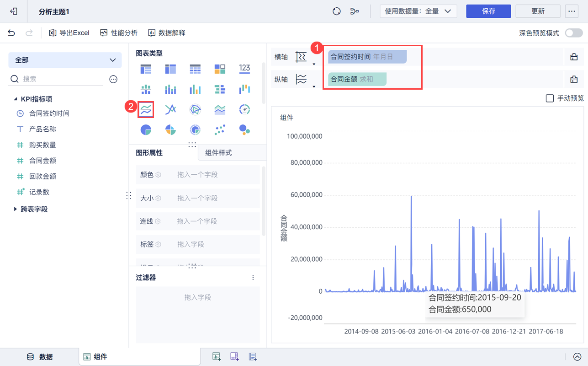Open the circled more options beside search
Viewport: 588px width, 366px height.
coord(113,79)
